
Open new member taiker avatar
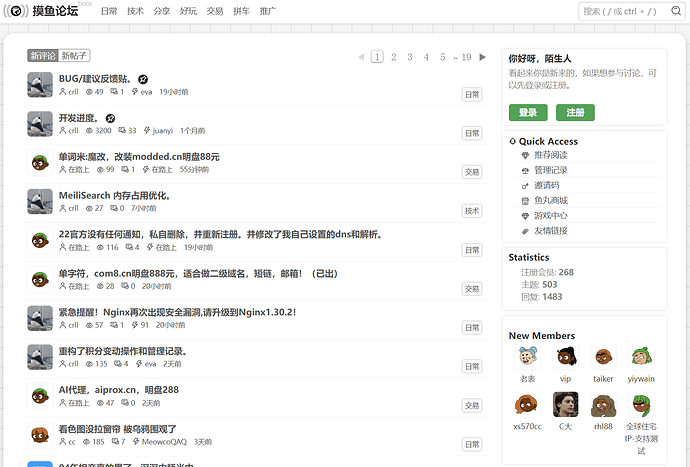click(x=603, y=357)
